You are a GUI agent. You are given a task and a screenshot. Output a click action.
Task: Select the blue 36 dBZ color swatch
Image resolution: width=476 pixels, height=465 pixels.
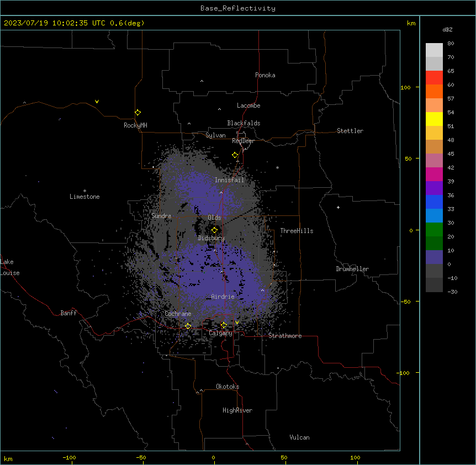click(434, 202)
